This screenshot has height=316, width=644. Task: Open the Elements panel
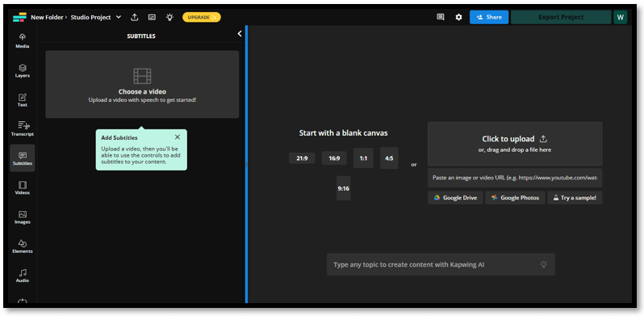[x=22, y=246]
